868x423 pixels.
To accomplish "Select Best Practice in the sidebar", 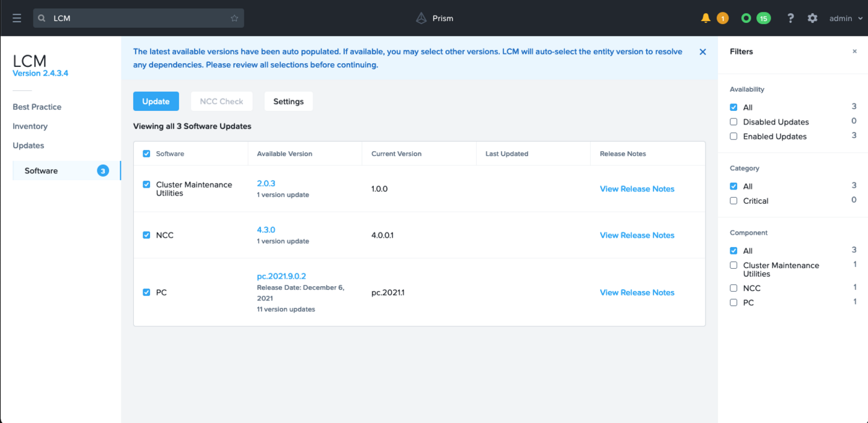I will [x=37, y=107].
